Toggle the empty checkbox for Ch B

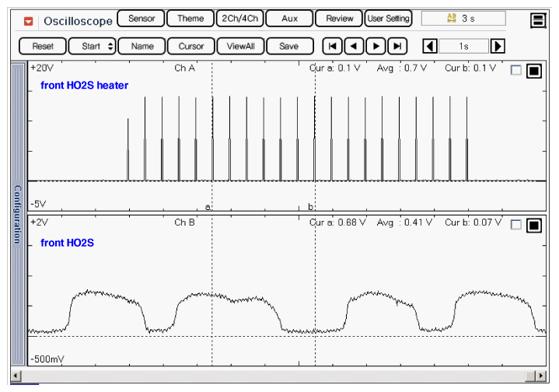pos(516,225)
